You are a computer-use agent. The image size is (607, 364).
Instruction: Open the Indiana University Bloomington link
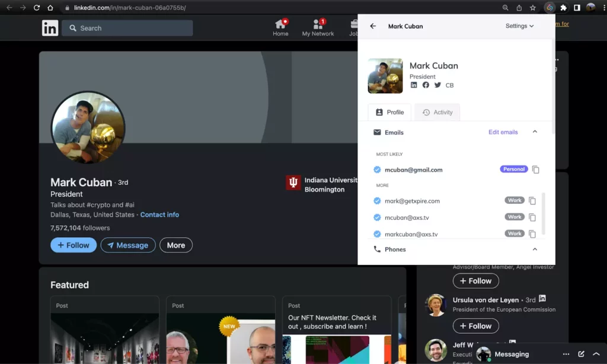coord(321,185)
